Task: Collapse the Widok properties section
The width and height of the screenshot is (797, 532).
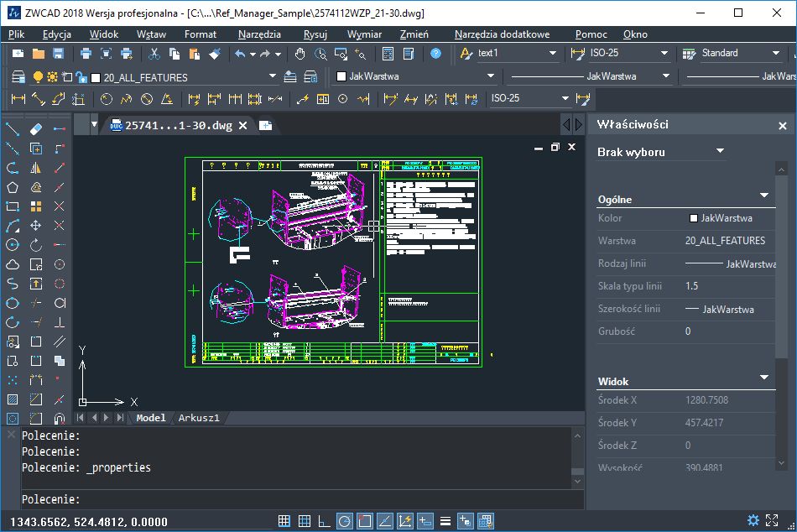Action: click(x=764, y=378)
